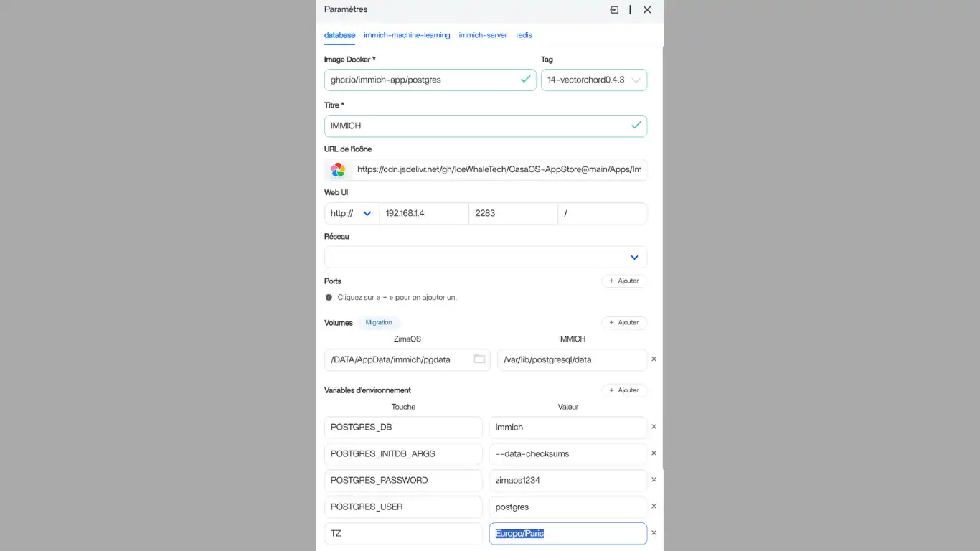Close the Paramètres dialog with X
Viewport: 980px width, 551px height.
click(647, 10)
